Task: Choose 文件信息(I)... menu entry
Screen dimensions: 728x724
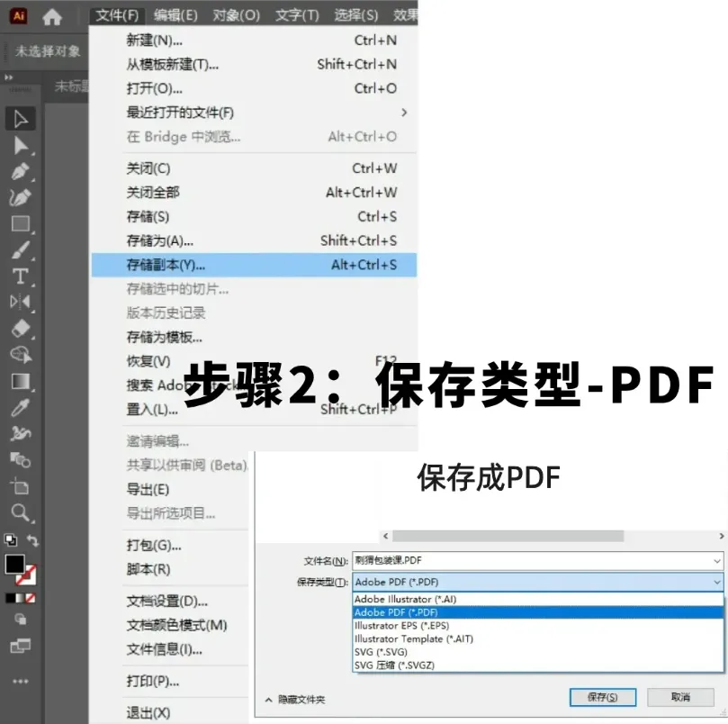Action: coord(170,649)
